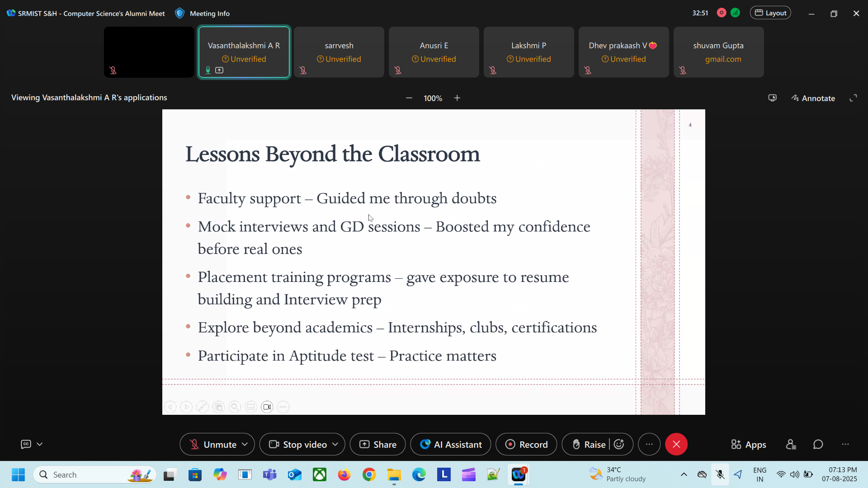This screenshot has width=868, height=488.
Task: Expand the Stop video options arrow
Action: [335, 445]
